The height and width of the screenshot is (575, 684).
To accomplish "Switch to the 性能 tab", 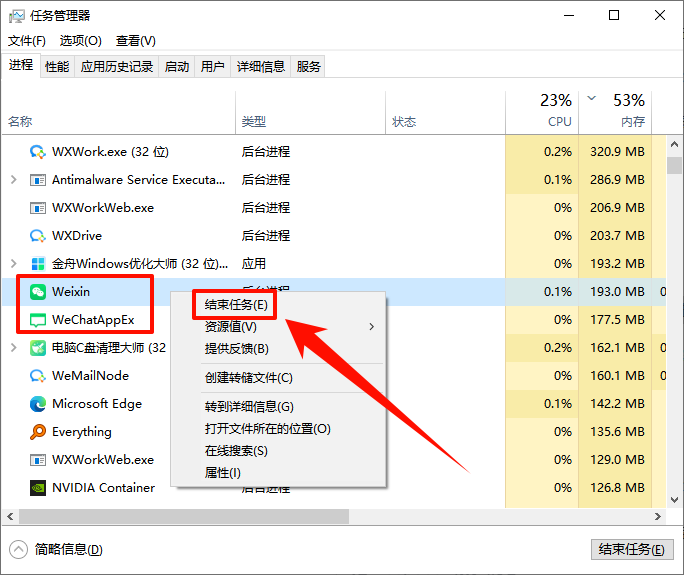I will click(x=57, y=67).
